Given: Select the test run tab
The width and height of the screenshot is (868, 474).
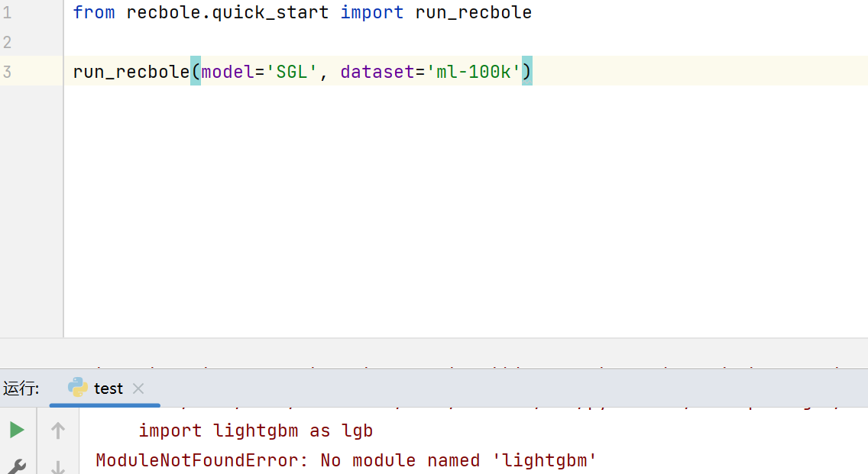Looking at the screenshot, I should [105, 389].
